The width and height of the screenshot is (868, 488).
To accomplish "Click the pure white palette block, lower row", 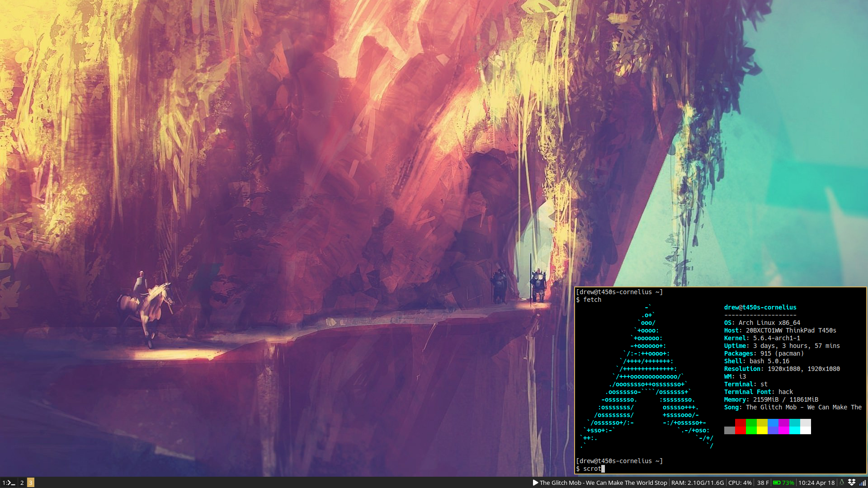I will pyautogui.click(x=805, y=430).
